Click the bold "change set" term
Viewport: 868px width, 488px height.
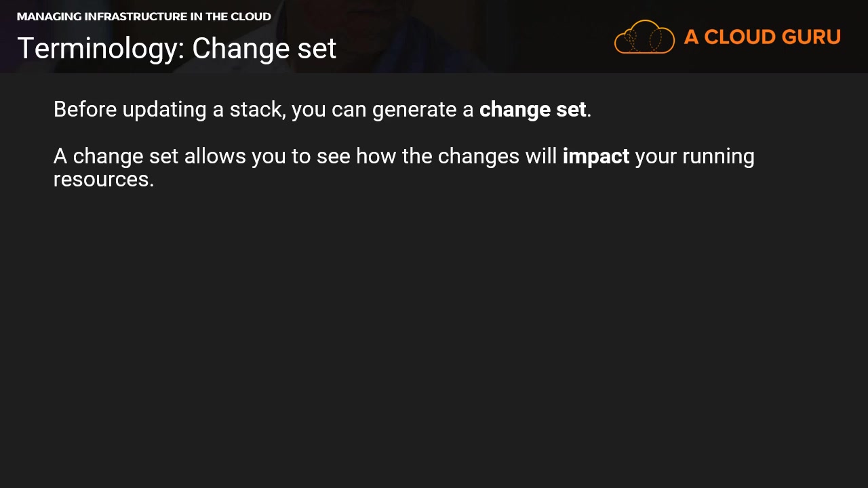click(532, 110)
